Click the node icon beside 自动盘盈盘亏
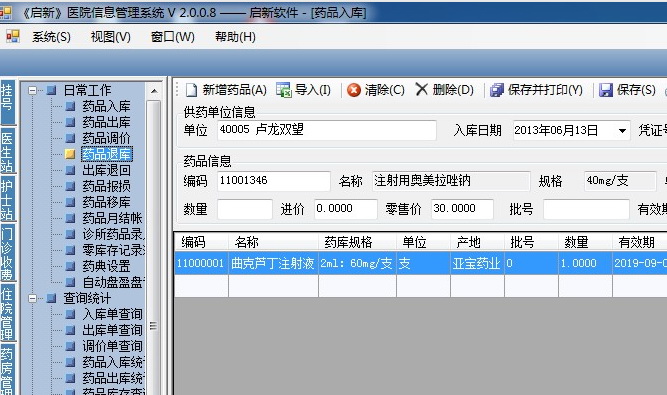Image resolution: width=667 pixels, height=395 pixels. [70, 282]
